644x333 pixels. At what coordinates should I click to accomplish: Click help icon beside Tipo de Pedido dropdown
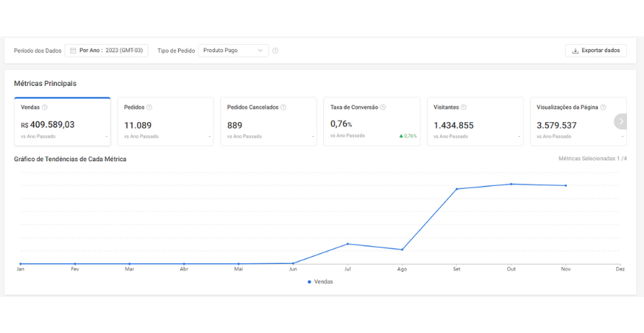(275, 51)
